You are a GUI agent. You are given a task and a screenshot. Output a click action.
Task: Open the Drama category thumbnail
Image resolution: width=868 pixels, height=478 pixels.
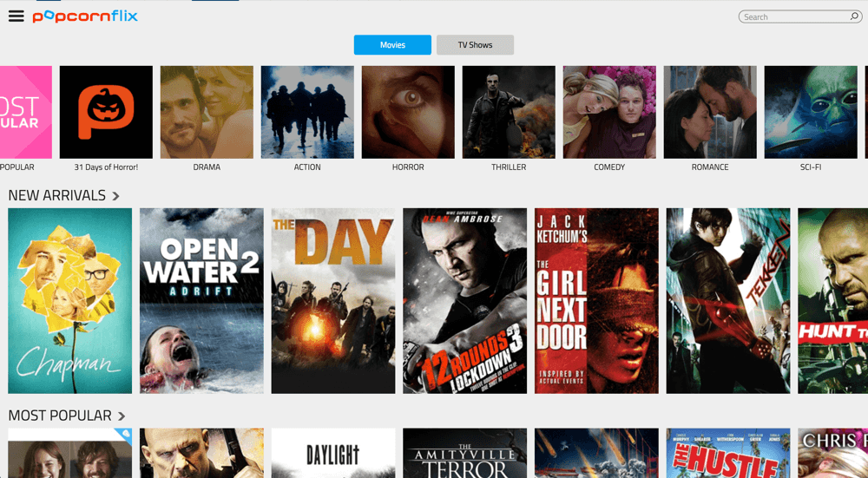pyautogui.click(x=207, y=112)
